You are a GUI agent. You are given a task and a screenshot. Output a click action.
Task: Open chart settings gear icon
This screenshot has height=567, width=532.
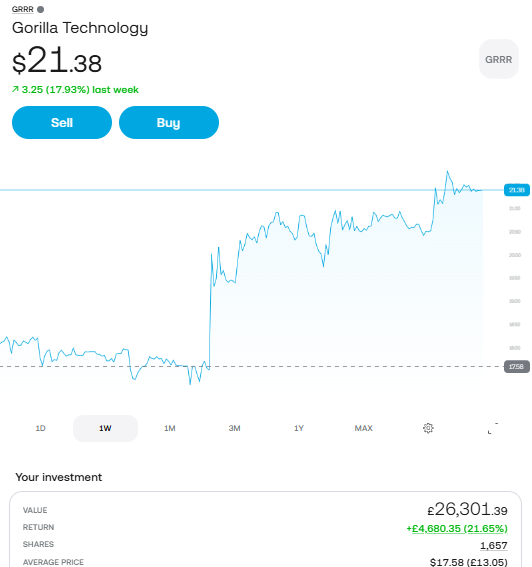point(428,428)
